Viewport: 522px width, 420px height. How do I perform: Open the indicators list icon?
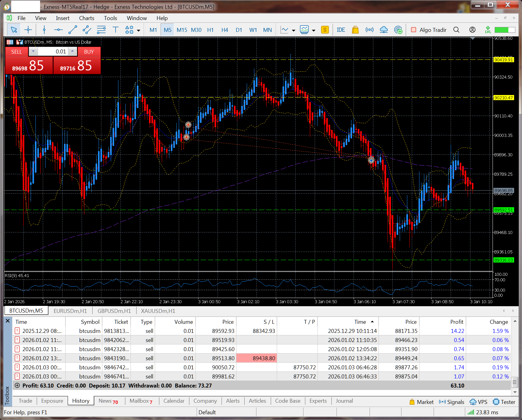pos(304,30)
